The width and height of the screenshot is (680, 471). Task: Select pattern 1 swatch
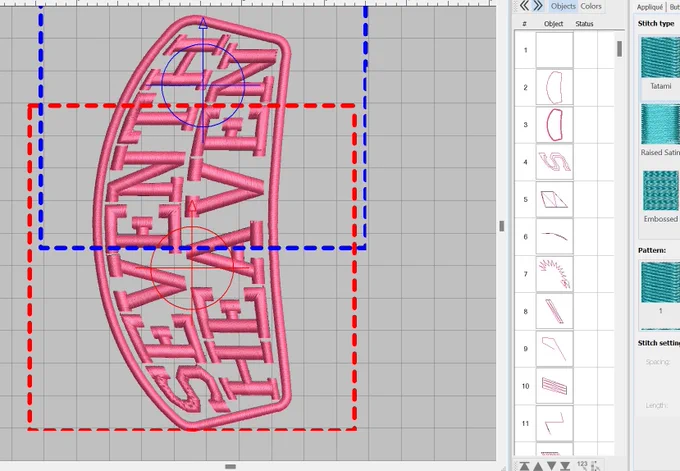660,286
